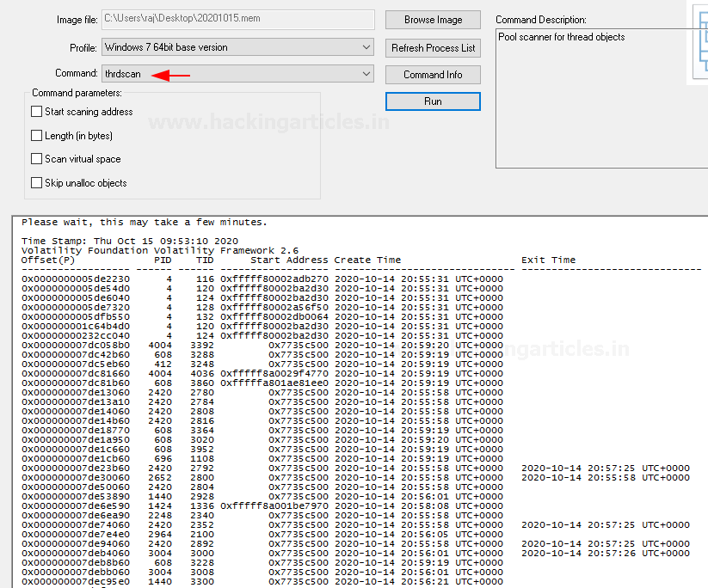The width and height of the screenshot is (708, 588).
Task: Click the Offset(P) column header text
Action: tap(48, 260)
